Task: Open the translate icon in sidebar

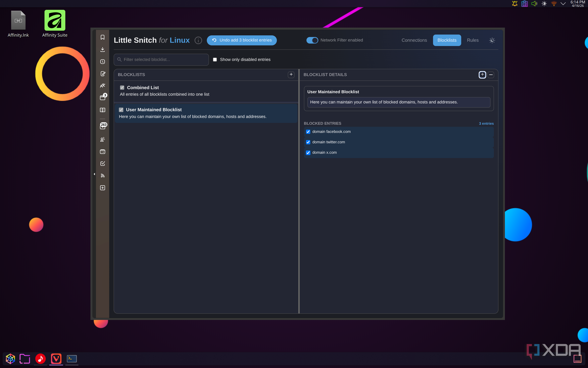Action: coord(102,86)
